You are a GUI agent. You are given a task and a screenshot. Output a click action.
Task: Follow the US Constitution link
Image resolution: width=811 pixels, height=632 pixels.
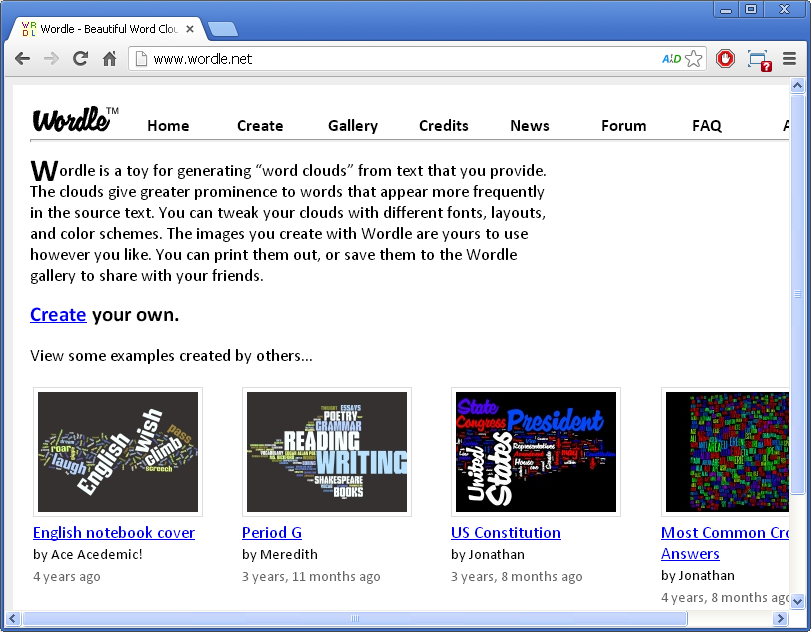pyautogui.click(x=506, y=533)
